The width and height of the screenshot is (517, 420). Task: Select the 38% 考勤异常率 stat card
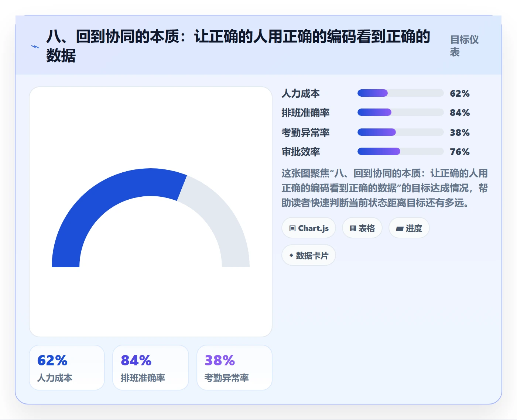point(234,368)
